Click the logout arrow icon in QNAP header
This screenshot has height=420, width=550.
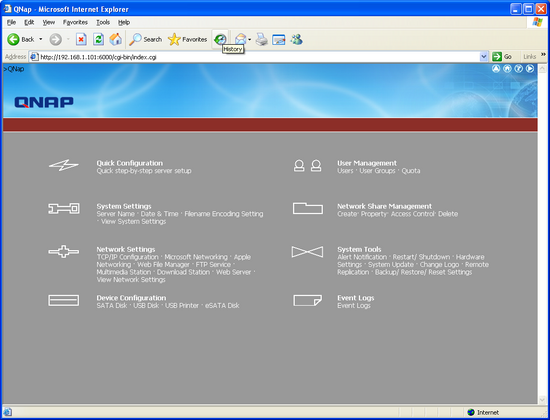point(530,68)
